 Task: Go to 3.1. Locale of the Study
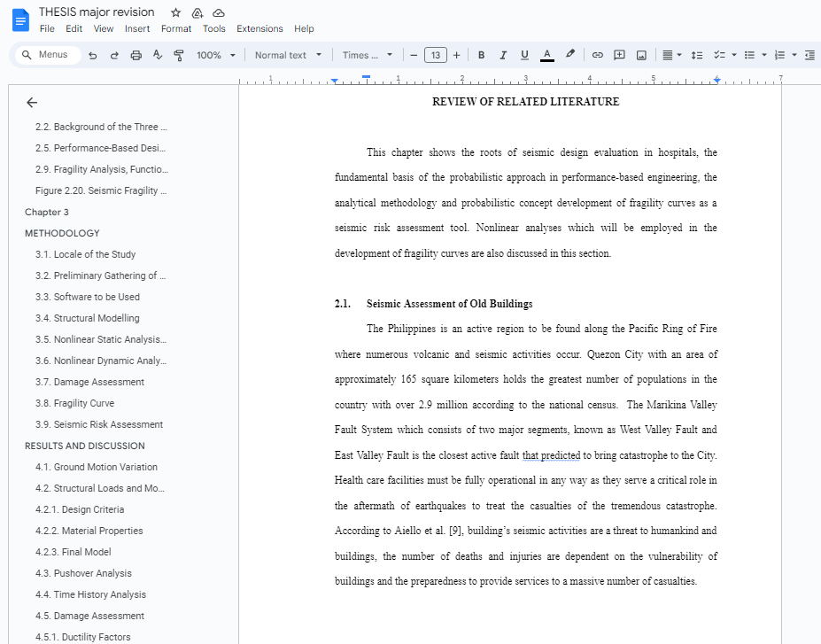(x=85, y=254)
